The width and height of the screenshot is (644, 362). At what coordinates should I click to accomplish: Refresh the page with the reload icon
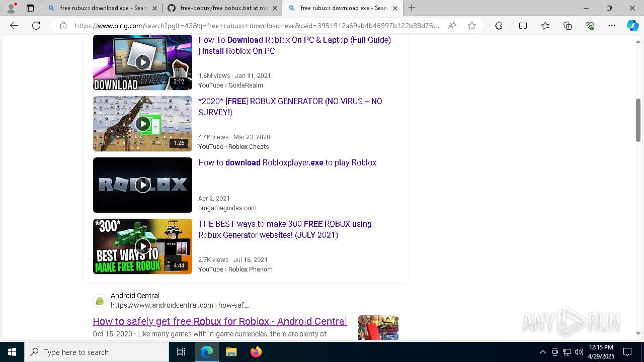click(36, 26)
